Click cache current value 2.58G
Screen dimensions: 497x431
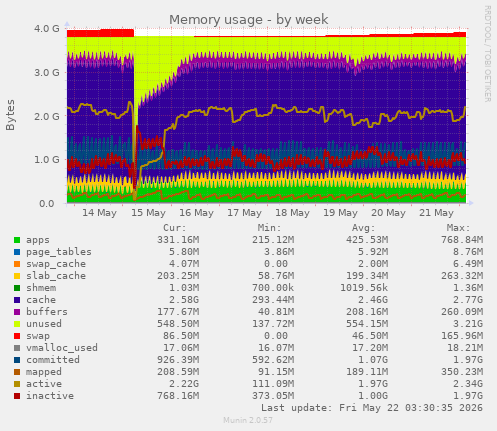click(184, 300)
